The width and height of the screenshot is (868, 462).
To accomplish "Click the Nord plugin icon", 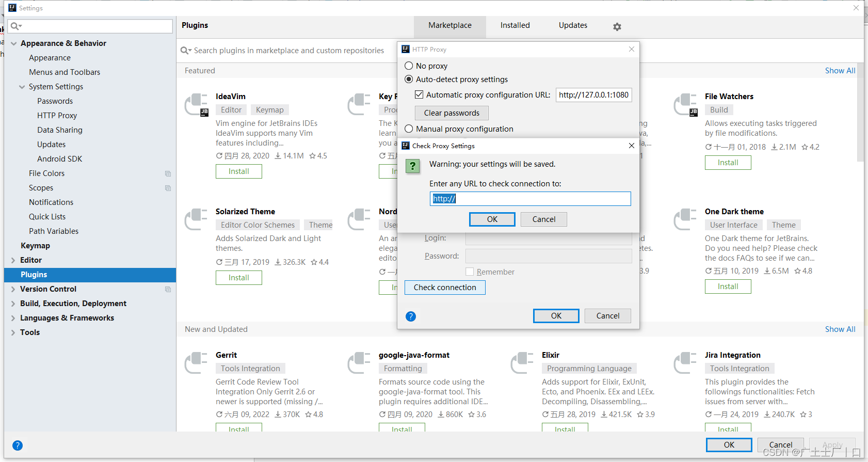I will [360, 219].
